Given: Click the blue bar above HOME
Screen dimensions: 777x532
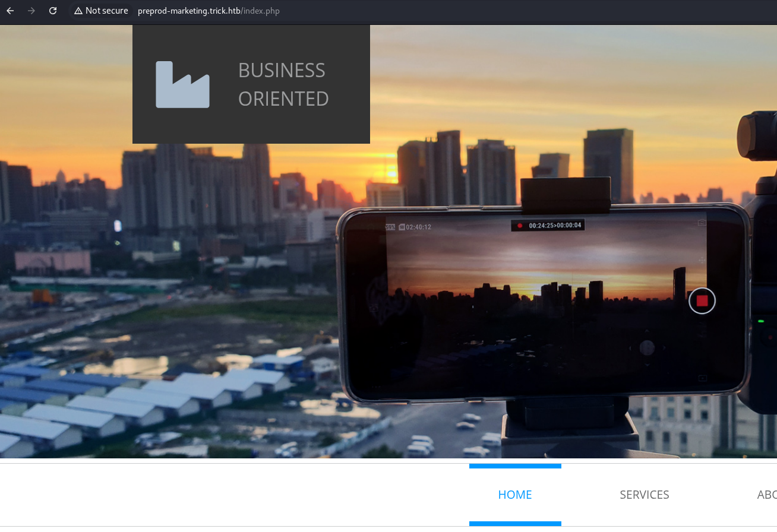Looking at the screenshot, I should click(x=515, y=466).
